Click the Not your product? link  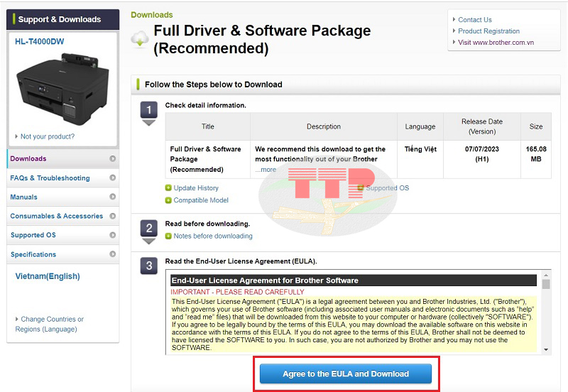click(47, 136)
